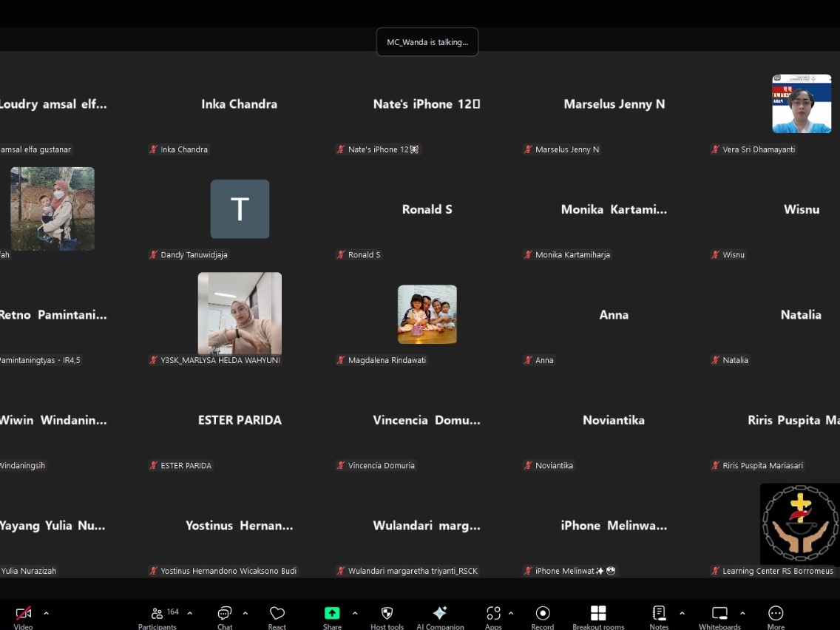Toggle meeting Record
The height and width of the screenshot is (630, 840).
pyautogui.click(x=543, y=614)
